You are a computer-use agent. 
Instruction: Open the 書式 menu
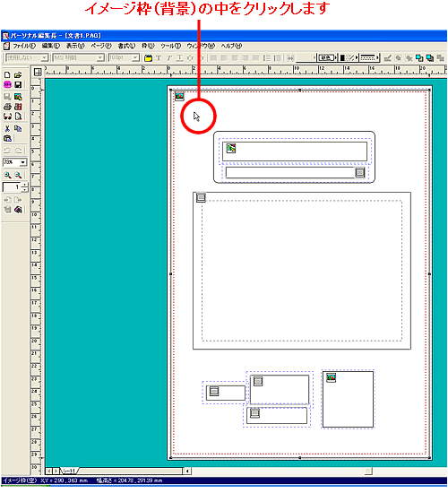point(126,46)
